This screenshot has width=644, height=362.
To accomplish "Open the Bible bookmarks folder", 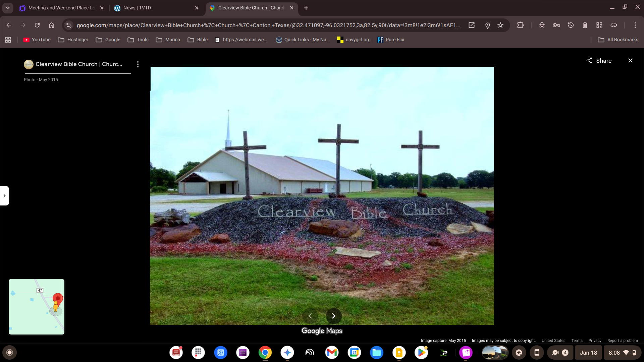I will point(198,40).
